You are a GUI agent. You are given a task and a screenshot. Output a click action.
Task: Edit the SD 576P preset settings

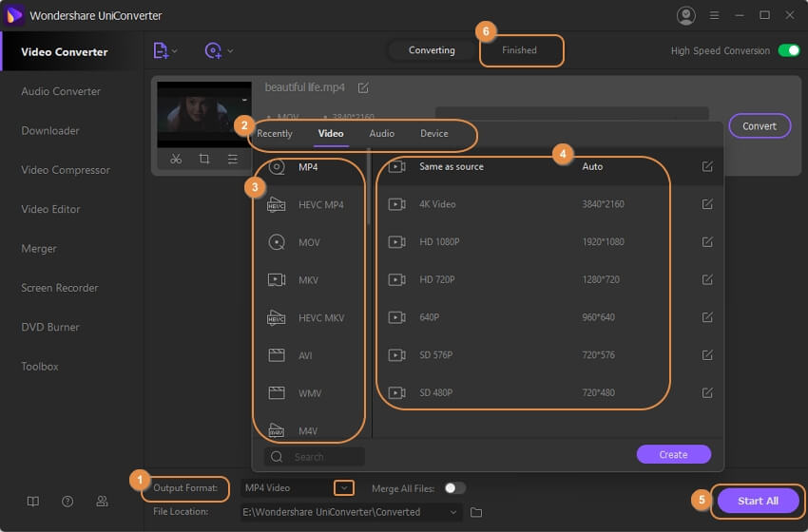(707, 355)
